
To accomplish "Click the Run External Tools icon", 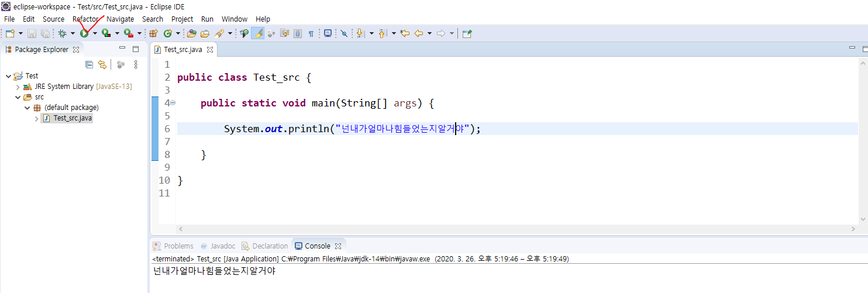I will point(129,33).
